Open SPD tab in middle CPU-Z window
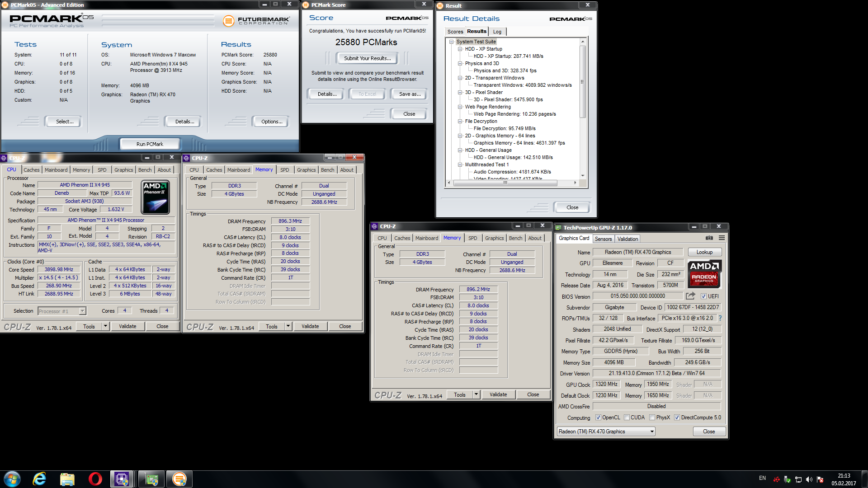The image size is (868, 488). pos(284,170)
